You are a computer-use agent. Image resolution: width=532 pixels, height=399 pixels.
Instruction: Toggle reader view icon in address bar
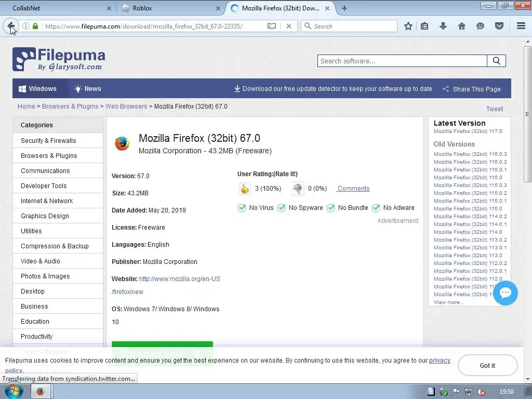pyautogui.click(x=271, y=26)
